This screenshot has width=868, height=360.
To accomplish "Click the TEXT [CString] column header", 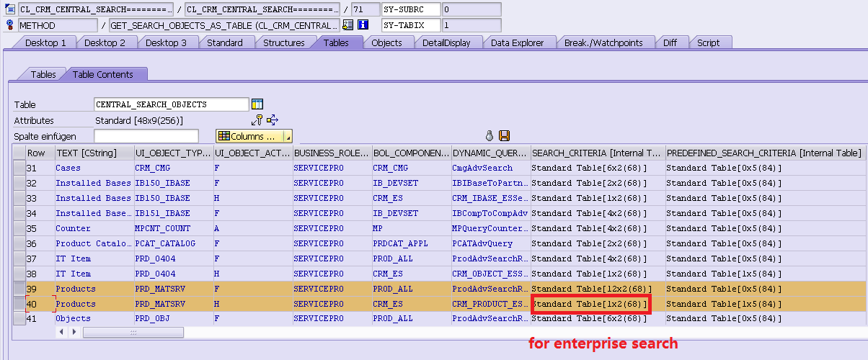I will pyautogui.click(x=94, y=153).
